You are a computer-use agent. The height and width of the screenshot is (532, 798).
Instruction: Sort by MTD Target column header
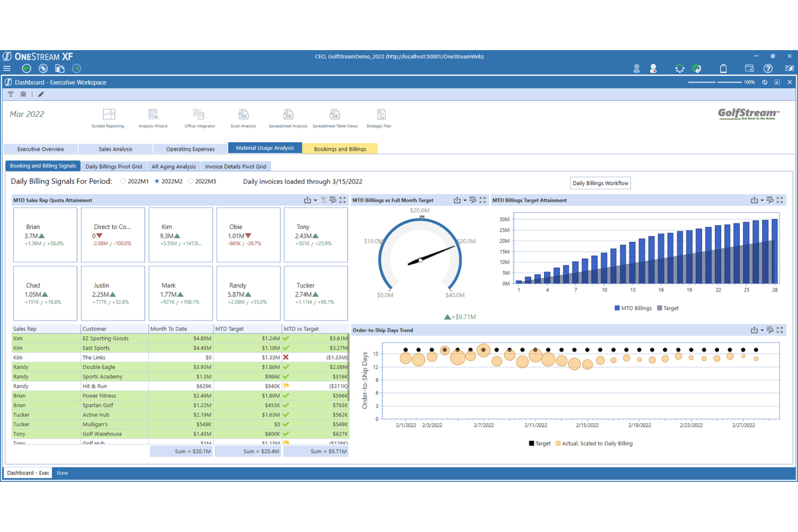(248, 329)
